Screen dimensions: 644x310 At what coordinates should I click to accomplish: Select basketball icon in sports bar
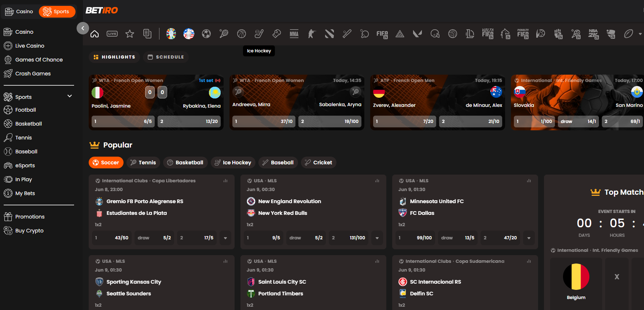[242, 34]
